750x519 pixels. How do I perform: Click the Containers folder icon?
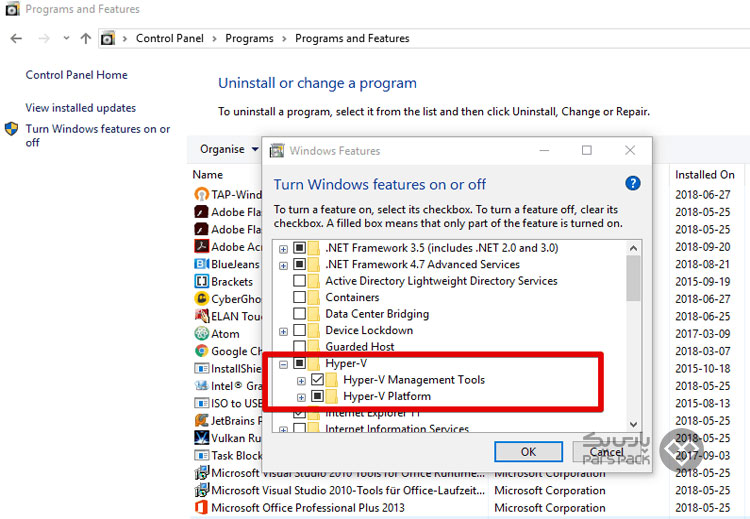click(x=314, y=297)
